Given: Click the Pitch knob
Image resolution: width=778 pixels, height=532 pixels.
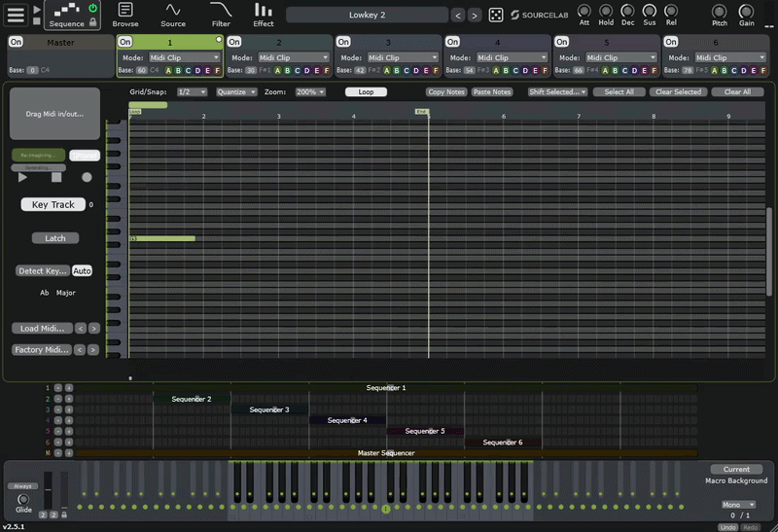Looking at the screenshot, I should (720, 11).
